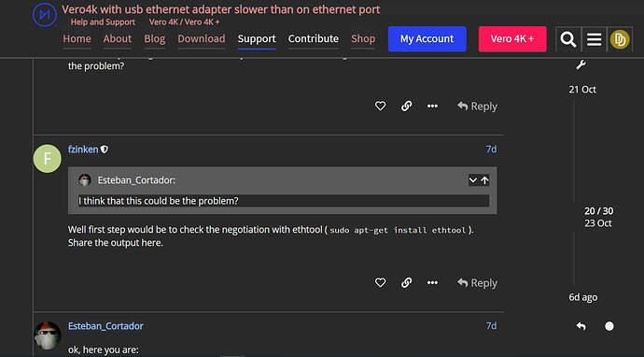Reply to fzinken's post
The width and height of the screenshot is (644, 357).
click(x=477, y=283)
